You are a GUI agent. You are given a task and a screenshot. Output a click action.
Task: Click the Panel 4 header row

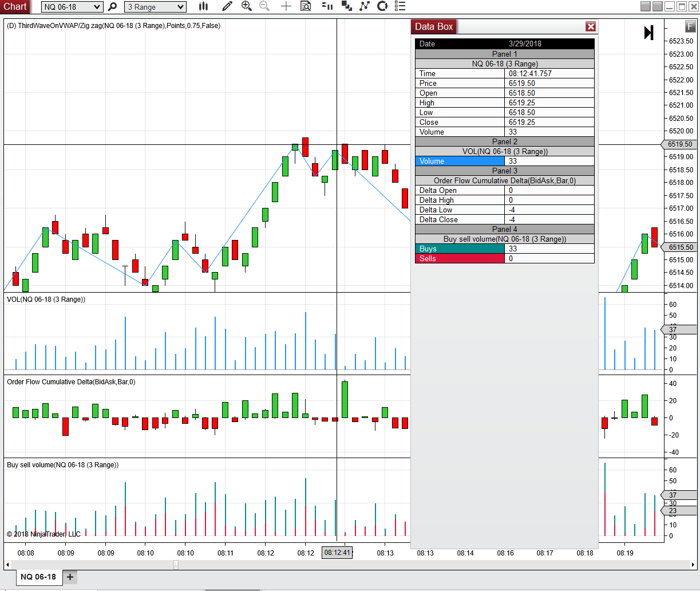505,229
